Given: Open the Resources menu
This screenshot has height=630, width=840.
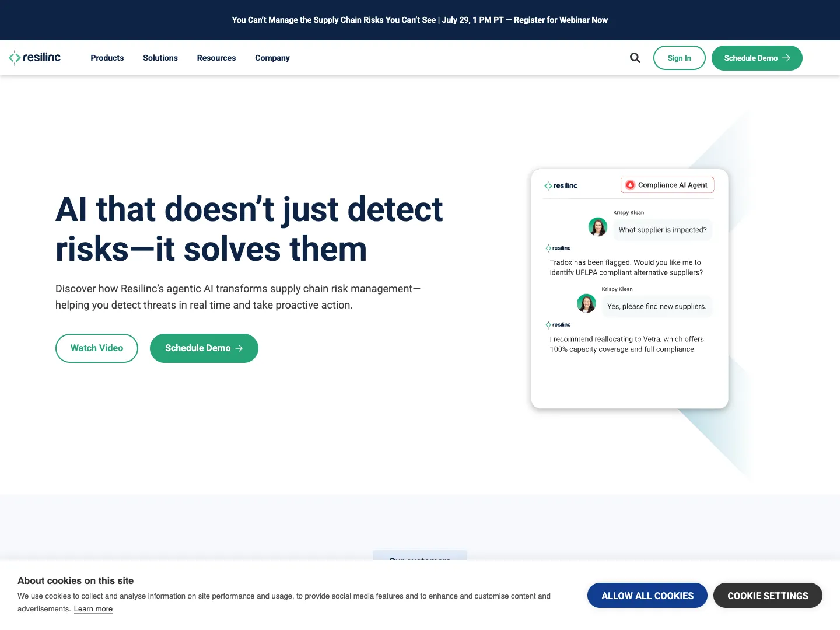Looking at the screenshot, I should pyautogui.click(x=216, y=58).
